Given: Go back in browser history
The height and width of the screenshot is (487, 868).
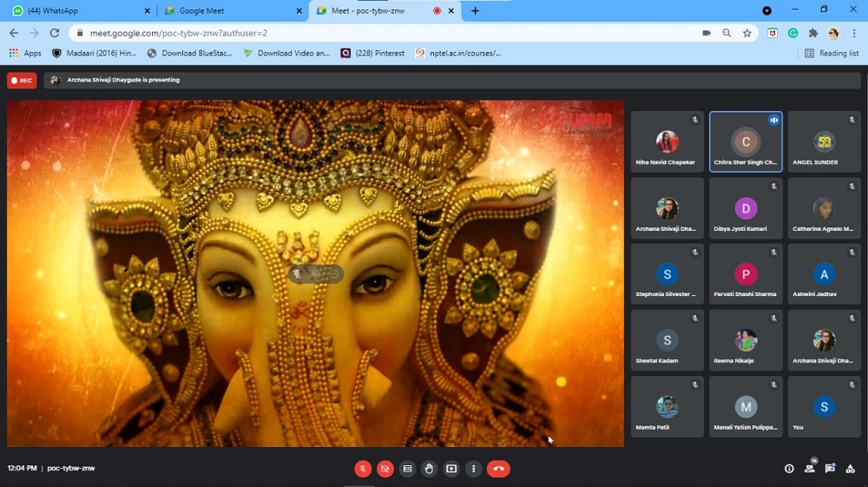Looking at the screenshot, I should (14, 33).
